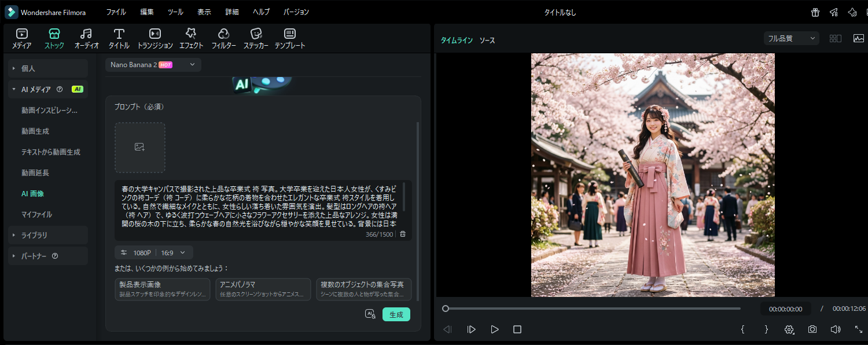Select the トランジション (Transitions) icon

pos(155,38)
